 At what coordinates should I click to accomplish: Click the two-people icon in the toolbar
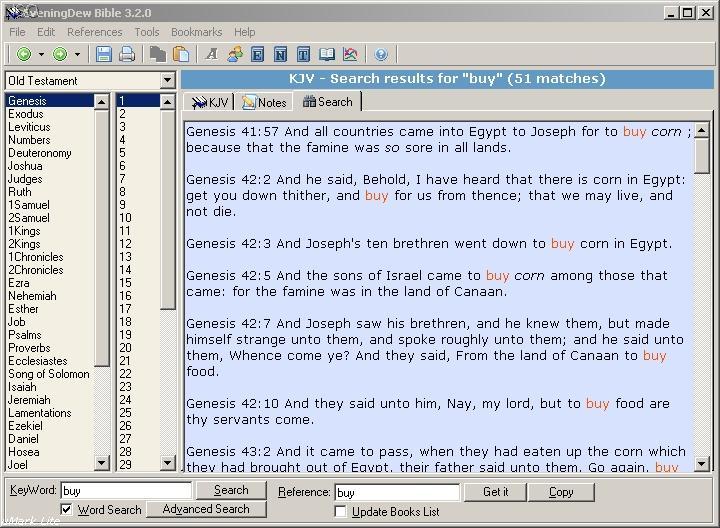point(235,54)
